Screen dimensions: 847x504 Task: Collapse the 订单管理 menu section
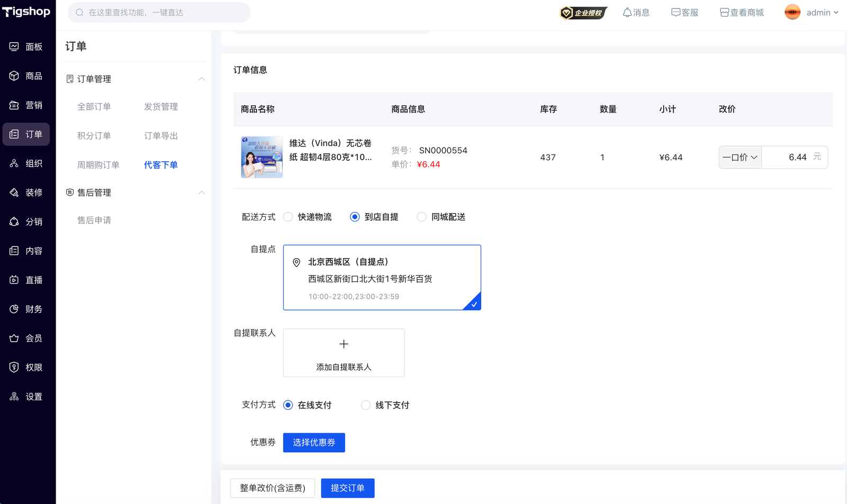click(202, 79)
